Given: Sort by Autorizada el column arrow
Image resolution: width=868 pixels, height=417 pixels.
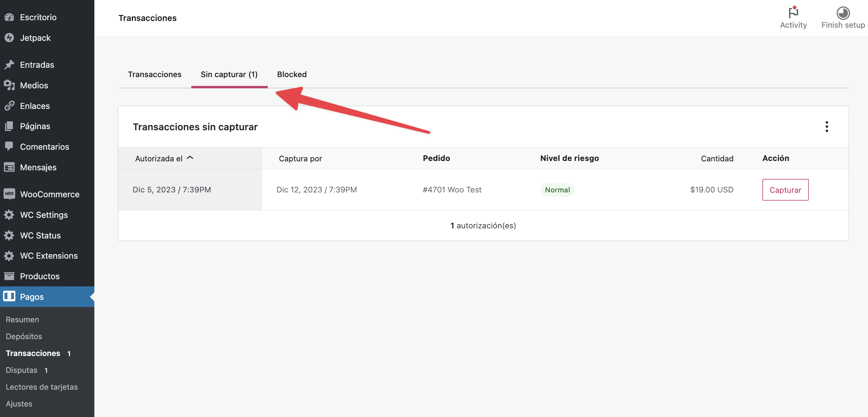Looking at the screenshot, I should coord(190,158).
